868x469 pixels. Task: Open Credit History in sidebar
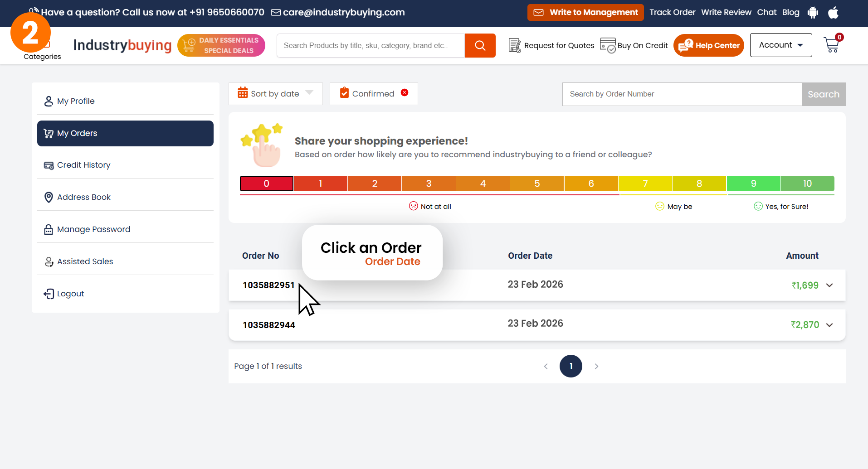83,165
